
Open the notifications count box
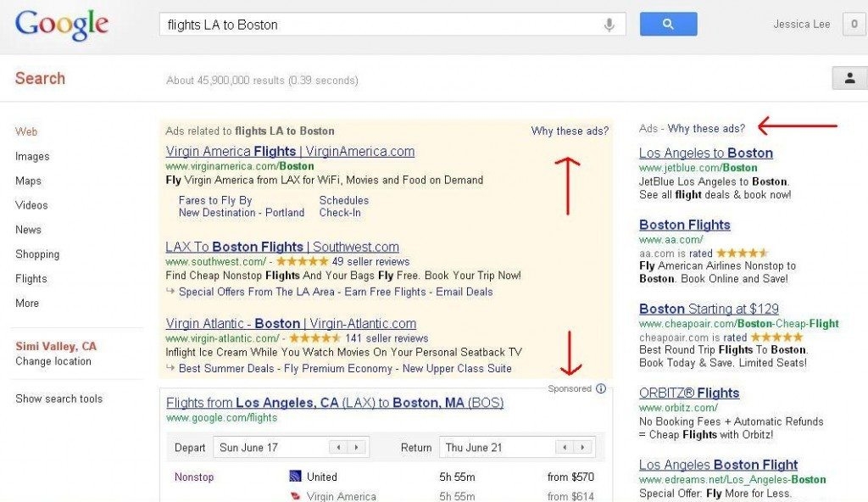pyautogui.click(x=854, y=25)
